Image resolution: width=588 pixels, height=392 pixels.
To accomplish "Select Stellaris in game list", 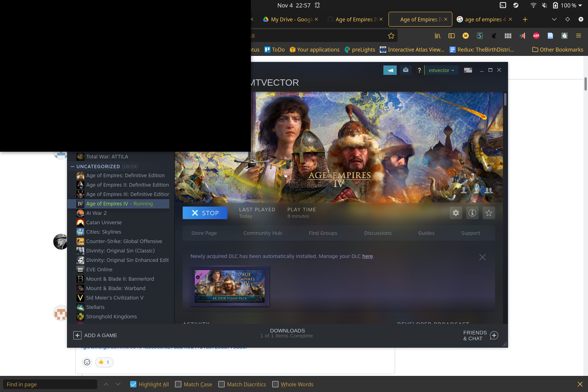I will 118,307.
